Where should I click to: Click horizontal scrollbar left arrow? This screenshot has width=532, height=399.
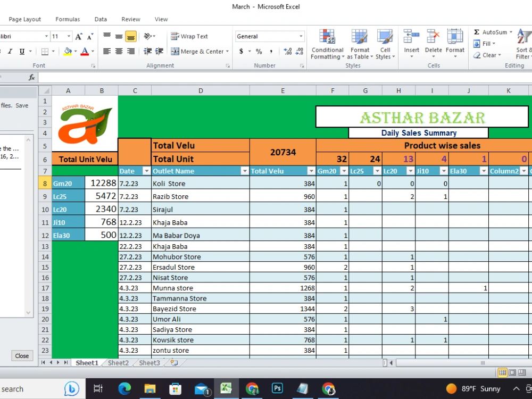(391, 363)
